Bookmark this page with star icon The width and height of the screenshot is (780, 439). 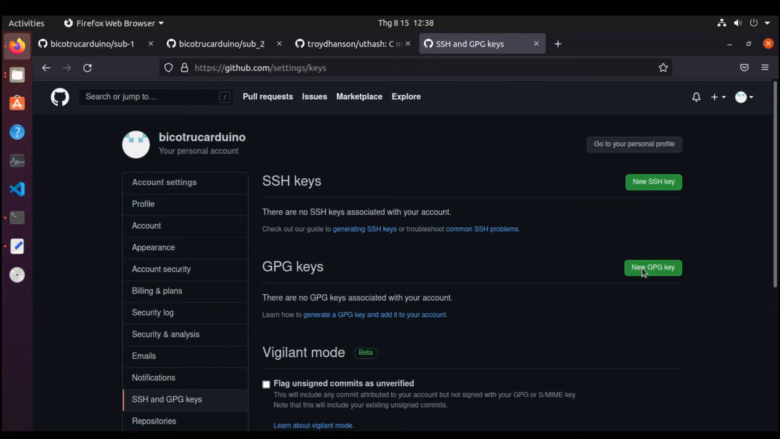pyautogui.click(x=663, y=68)
